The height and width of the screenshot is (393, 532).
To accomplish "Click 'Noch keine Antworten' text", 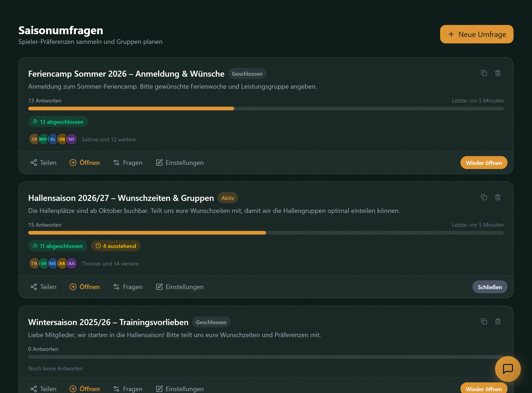I will 55,369.
